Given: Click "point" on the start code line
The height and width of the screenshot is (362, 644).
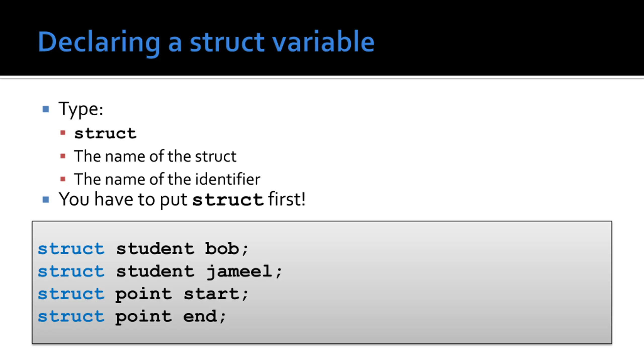Looking at the screenshot, I should (143, 294).
